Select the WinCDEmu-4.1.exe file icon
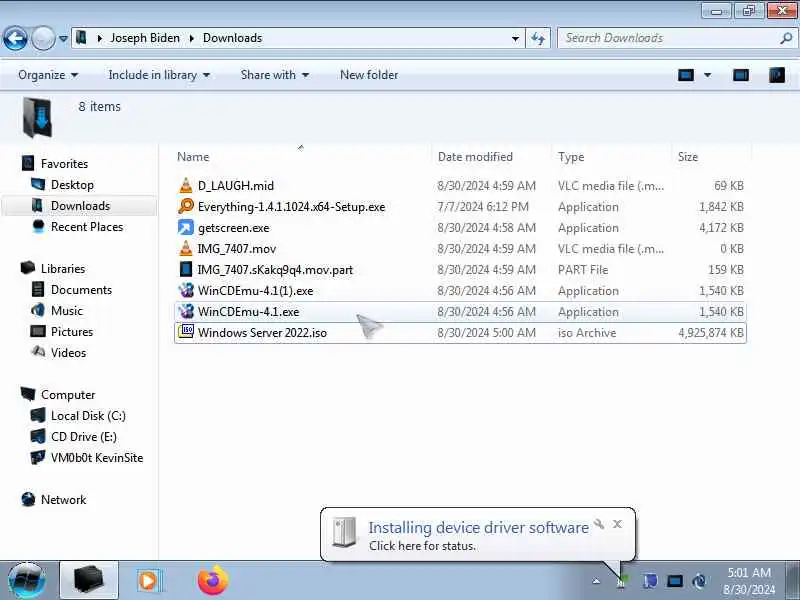Image resolution: width=800 pixels, height=600 pixels. pos(186,311)
